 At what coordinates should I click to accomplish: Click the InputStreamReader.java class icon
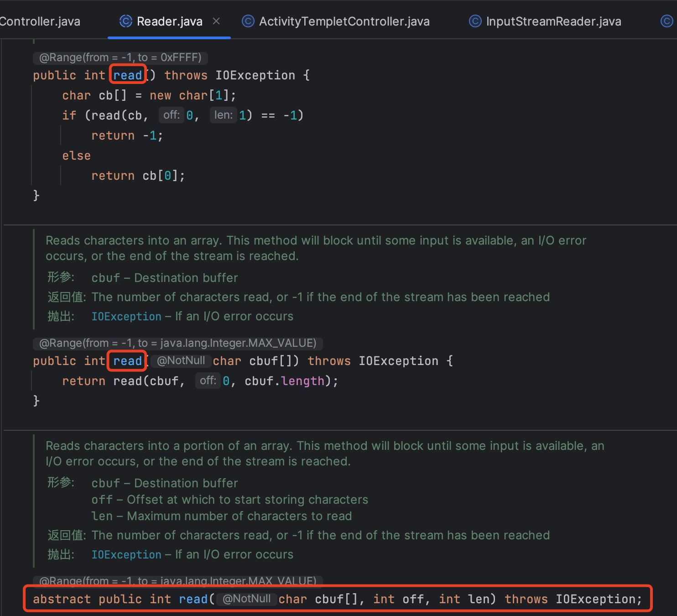[x=475, y=21]
